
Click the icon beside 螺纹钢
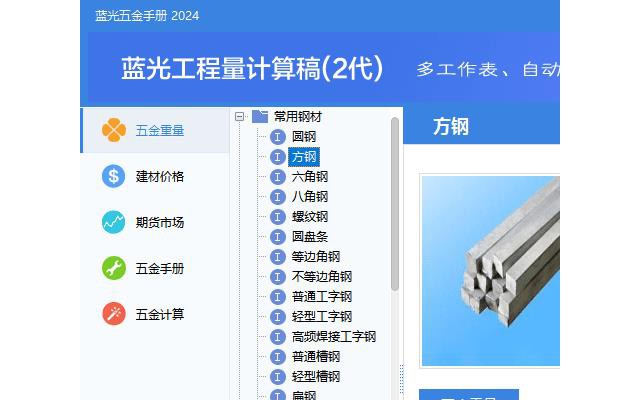278,217
